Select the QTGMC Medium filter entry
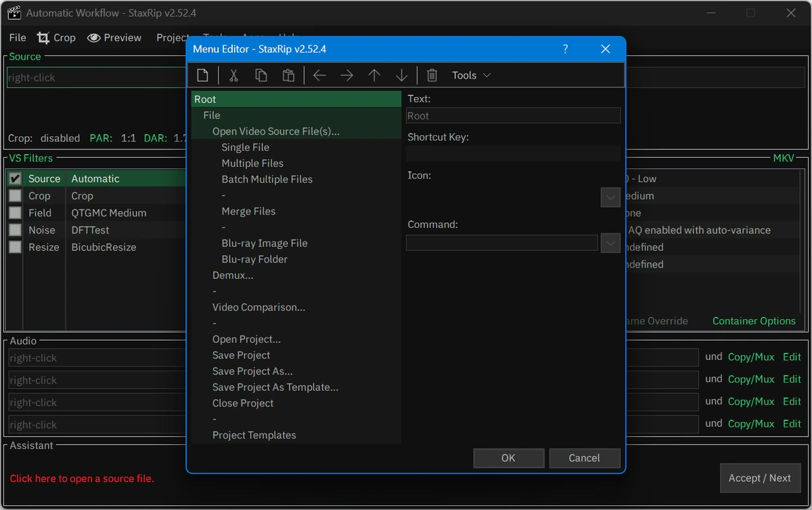 click(109, 212)
